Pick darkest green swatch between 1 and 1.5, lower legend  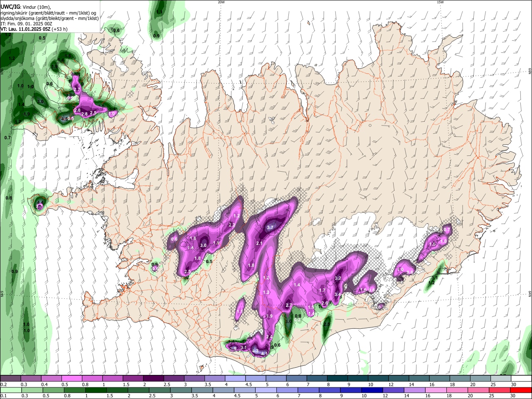pos(96,390)
